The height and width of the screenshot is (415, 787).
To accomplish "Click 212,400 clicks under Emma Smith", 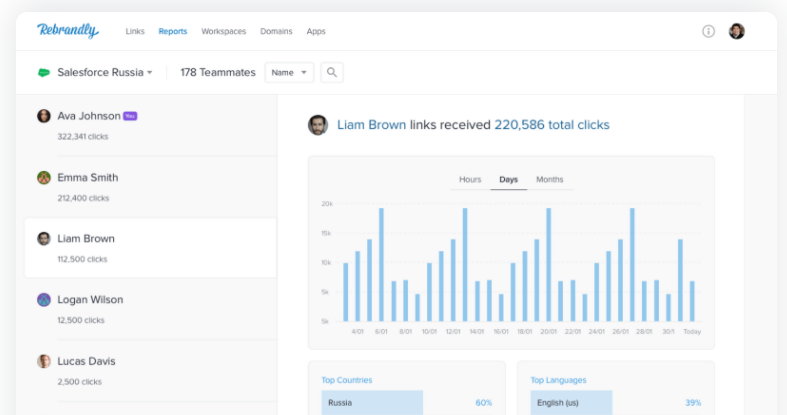I will (x=83, y=198).
